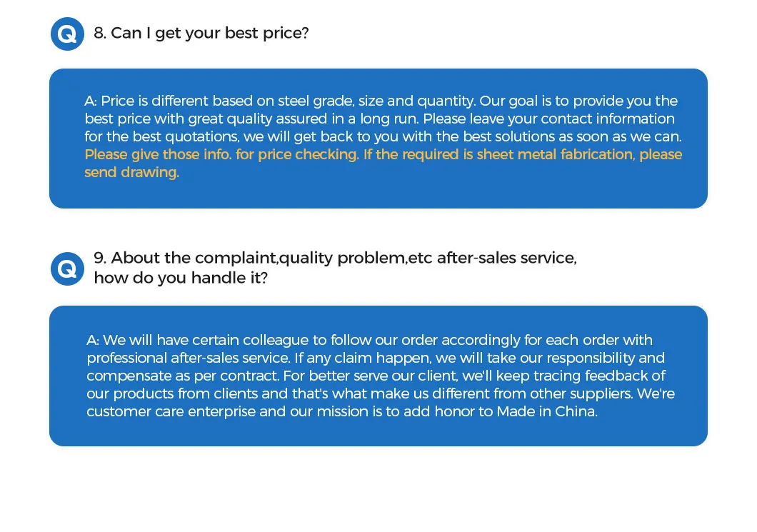Click the number "8." before the question
This screenshot has width=757, height=532.
click(99, 33)
